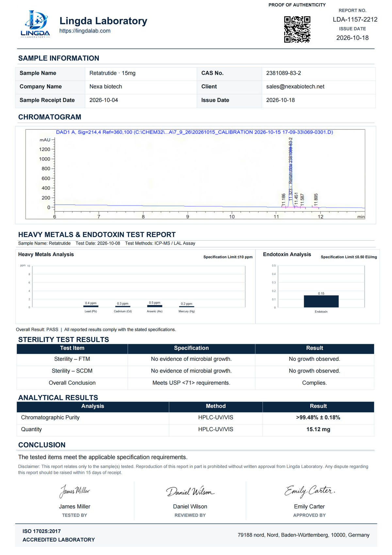Select report number LDA-1157-2212
392x555 pixels.
[x=355, y=20]
